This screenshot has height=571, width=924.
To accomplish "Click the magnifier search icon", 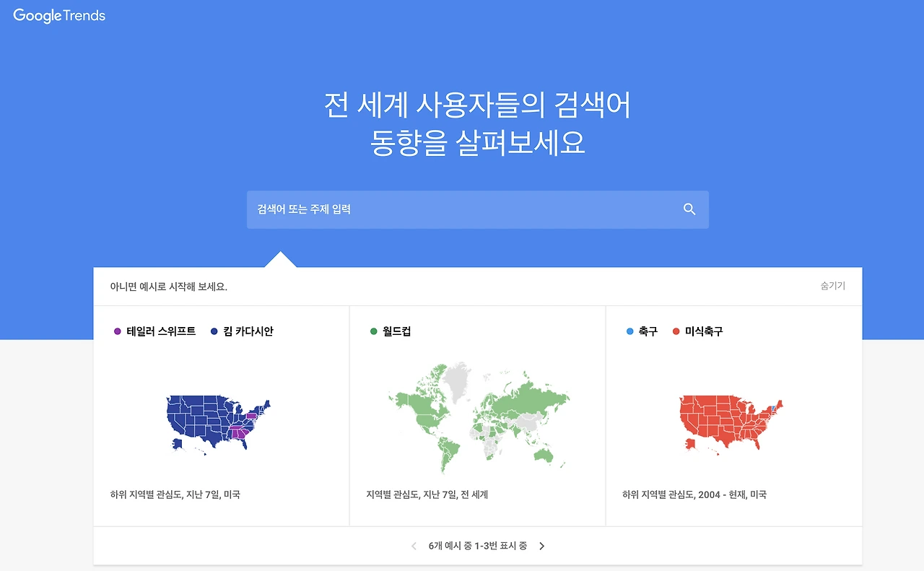I will pyautogui.click(x=689, y=209).
